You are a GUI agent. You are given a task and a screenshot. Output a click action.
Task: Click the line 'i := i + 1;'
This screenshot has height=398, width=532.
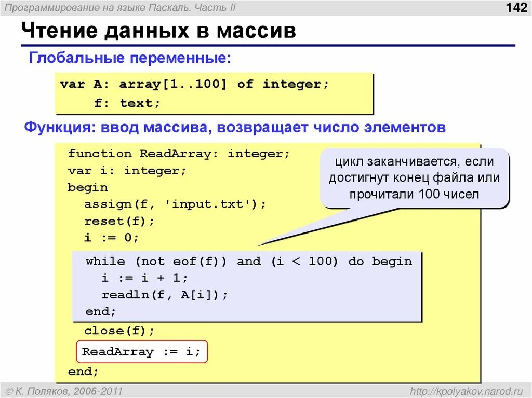coord(144,278)
